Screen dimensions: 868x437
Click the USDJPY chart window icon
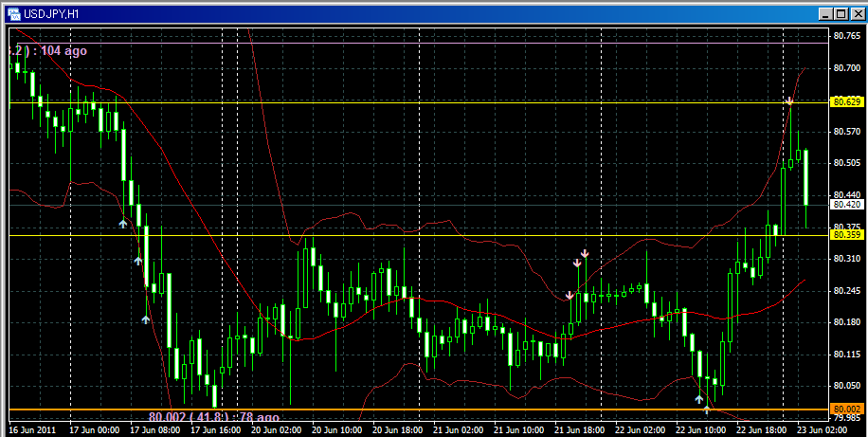pos(13,13)
